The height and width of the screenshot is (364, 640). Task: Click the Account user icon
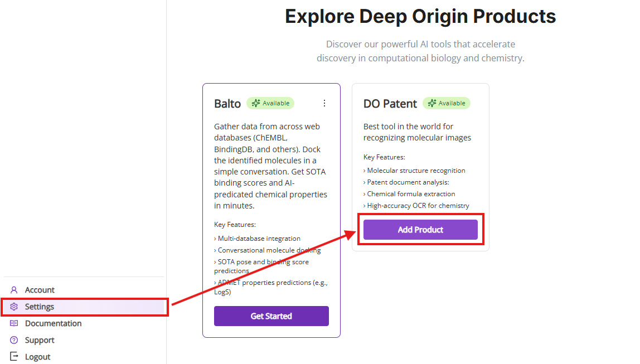14,290
